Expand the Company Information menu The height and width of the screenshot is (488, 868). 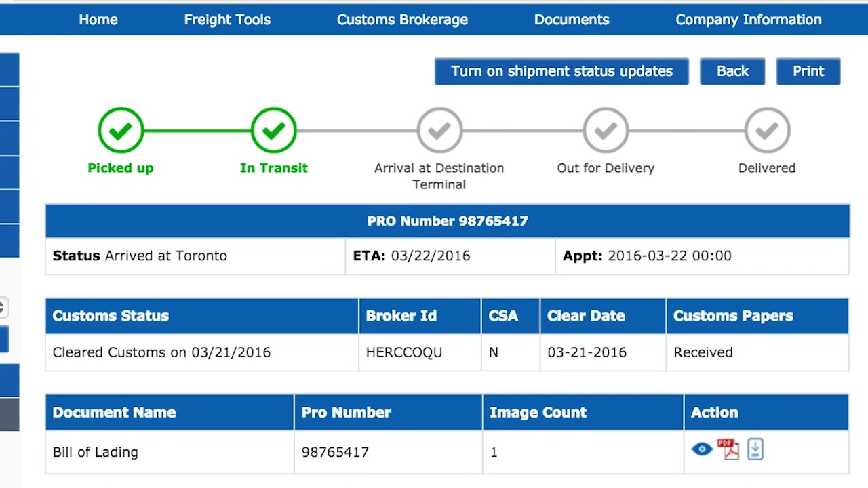pos(748,20)
